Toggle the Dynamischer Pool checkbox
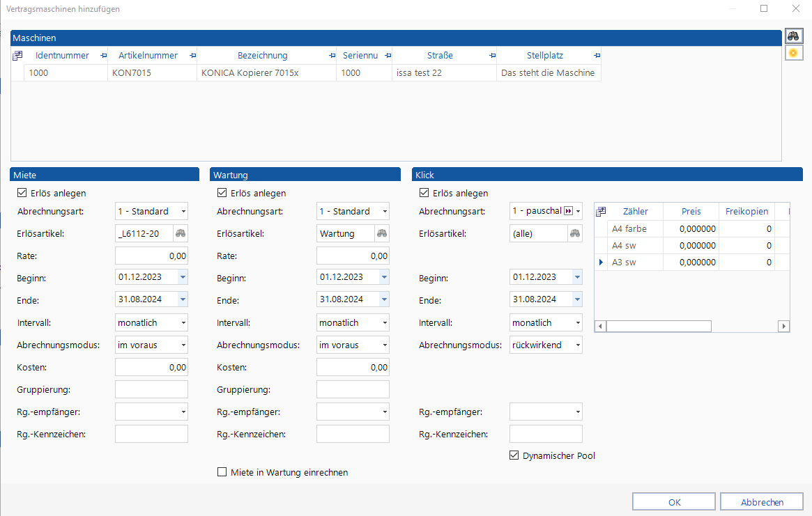Viewport: 812px width, 516px height. point(514,455)
